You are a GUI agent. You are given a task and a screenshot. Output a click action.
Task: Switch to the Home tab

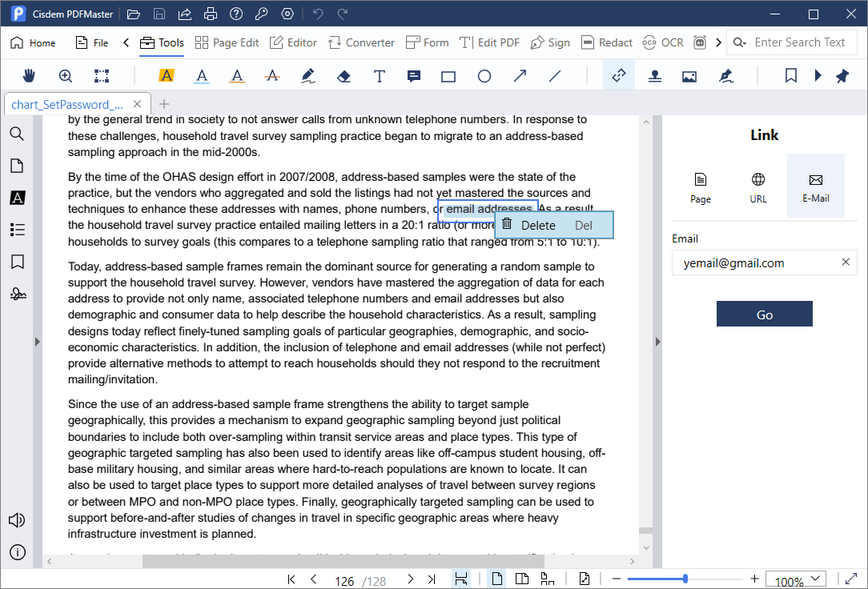click(x=33, y=42)
